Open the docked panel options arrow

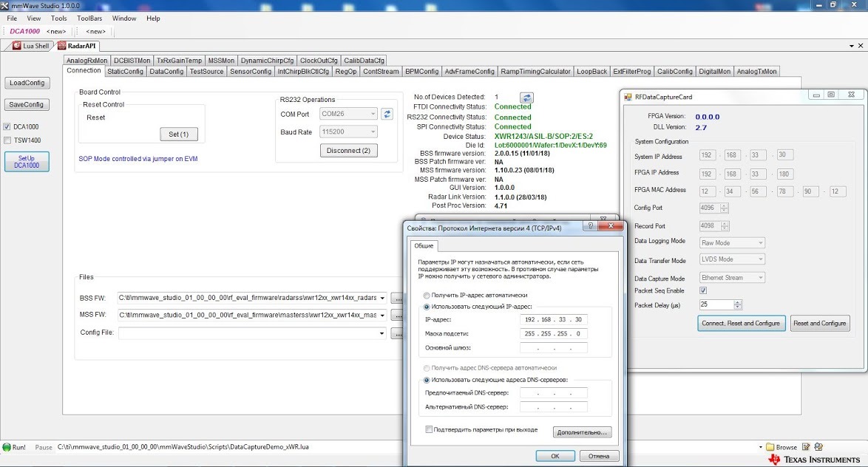tap(852, 46)
